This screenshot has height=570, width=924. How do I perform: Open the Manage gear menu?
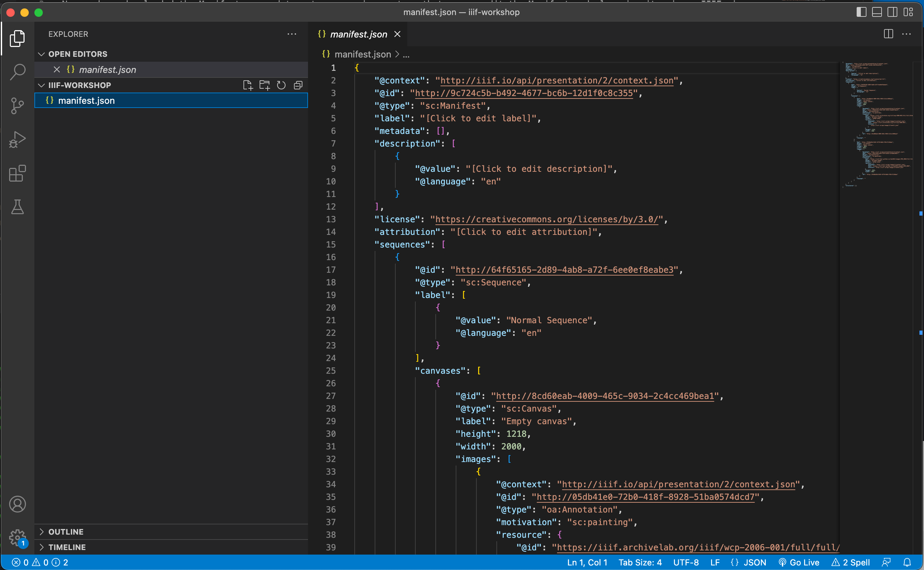pyautogui.click(x=17, y=538)
